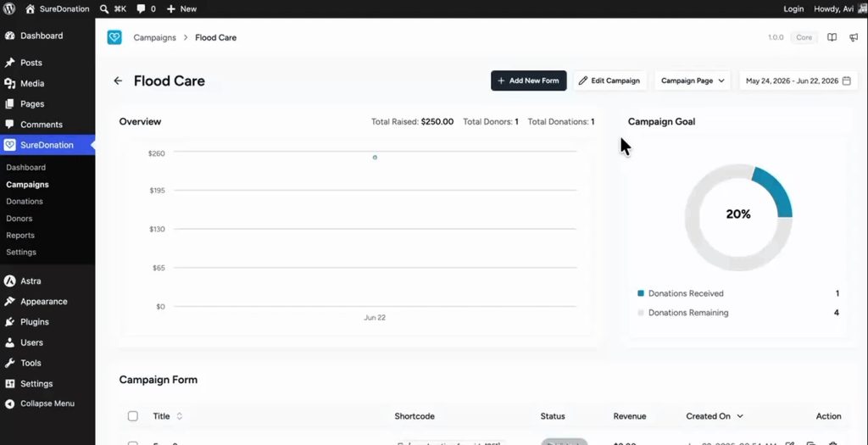The width and height of the screenshot is (868, 445).
Task: Open the comments bubble in admin bar
Action: pos(142,8)
